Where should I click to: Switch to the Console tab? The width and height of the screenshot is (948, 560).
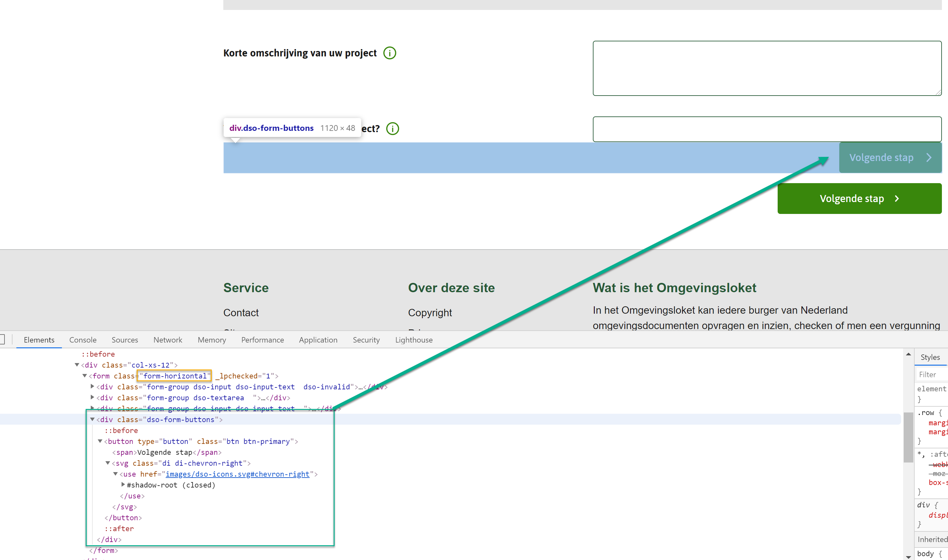coord(83,340)
